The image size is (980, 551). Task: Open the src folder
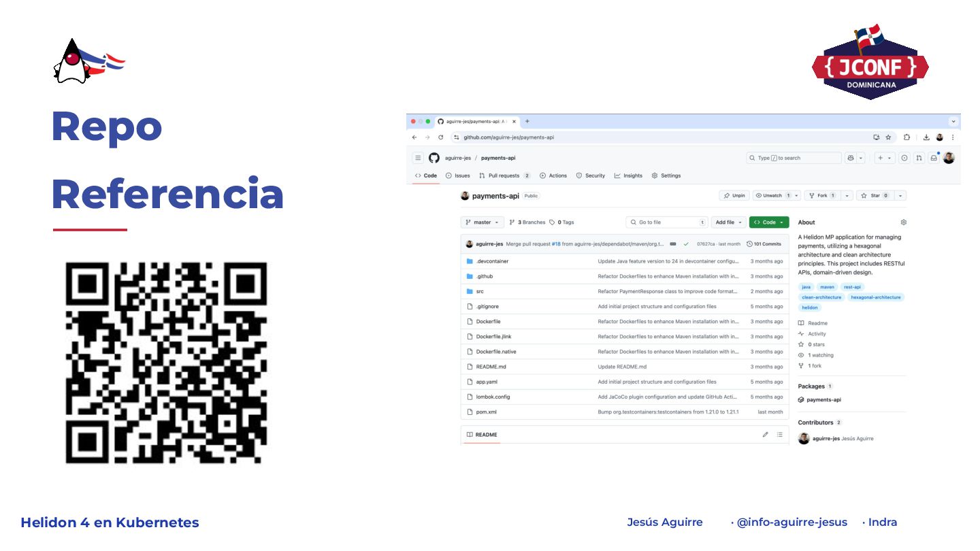click(x=480, y=291)
